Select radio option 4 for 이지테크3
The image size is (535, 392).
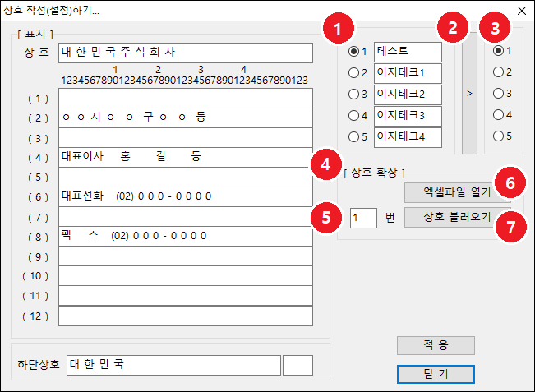pos(354,115)
